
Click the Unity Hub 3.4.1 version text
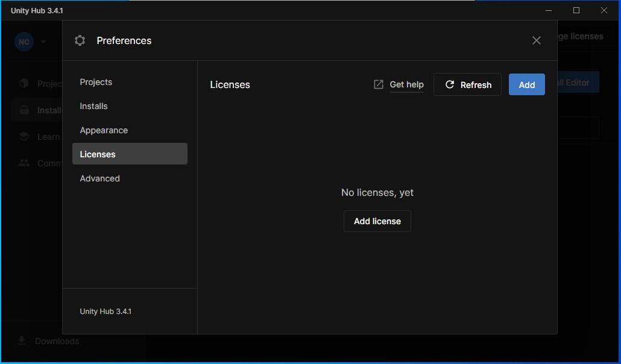(x=106, y=312)
